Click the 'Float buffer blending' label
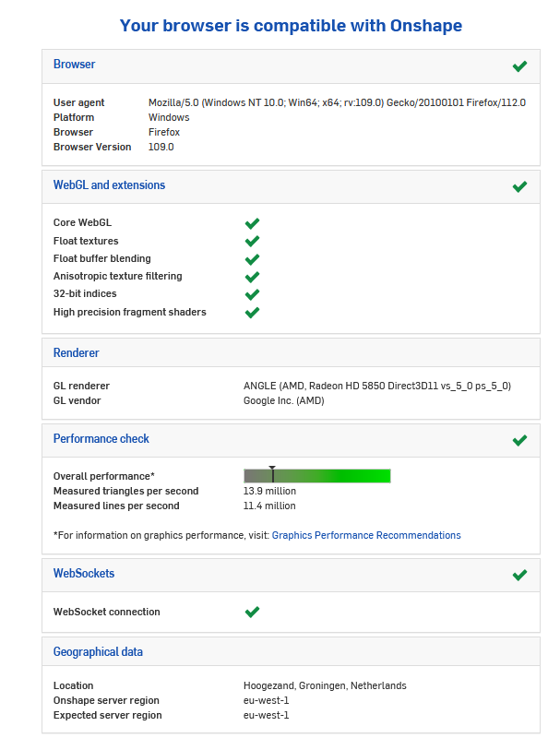Image resolution: width=560 pixels, height=738 pixels. coord(102,258)
